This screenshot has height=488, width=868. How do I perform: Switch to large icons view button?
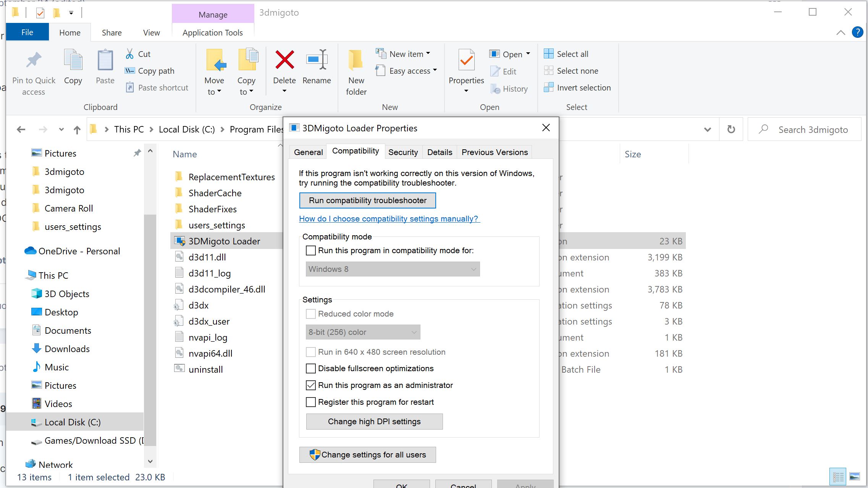tap(855, 477)
